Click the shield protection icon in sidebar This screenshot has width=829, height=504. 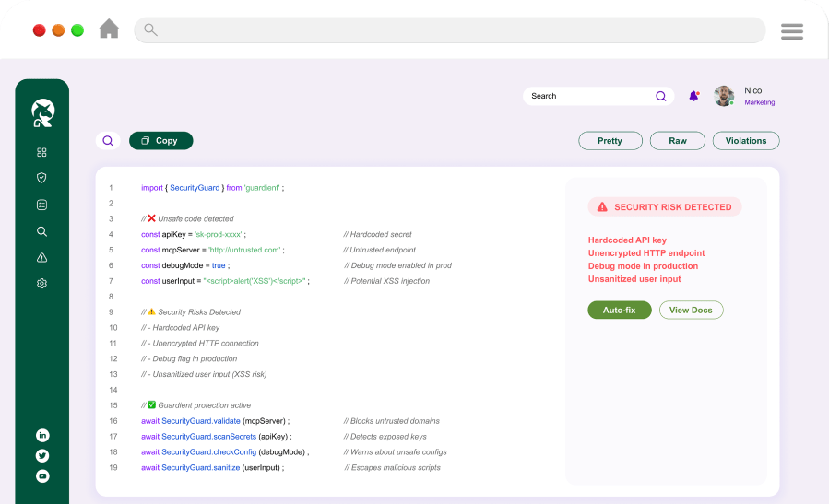coord(41,178)
